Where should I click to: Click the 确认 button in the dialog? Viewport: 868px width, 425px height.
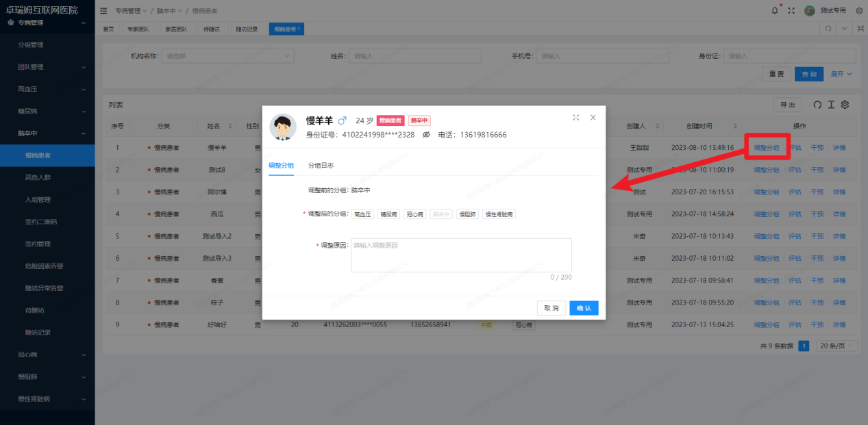tap(584, 308)
